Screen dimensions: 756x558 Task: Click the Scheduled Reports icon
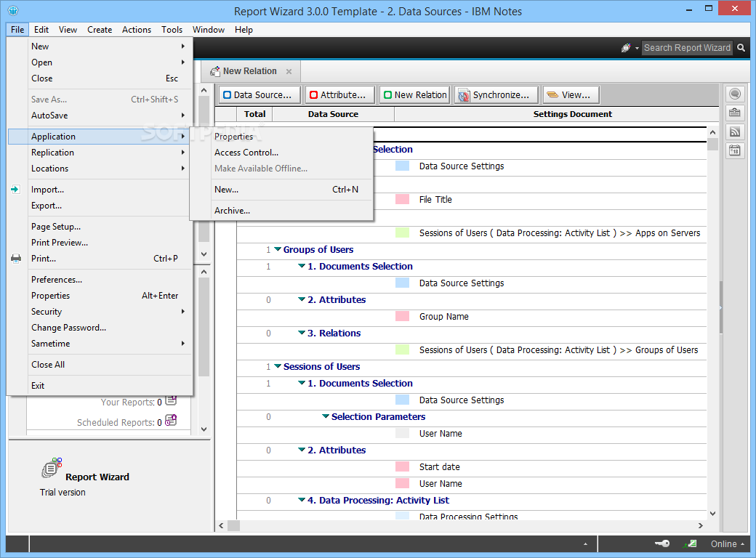pyautogui.click(x=171, y=420)
